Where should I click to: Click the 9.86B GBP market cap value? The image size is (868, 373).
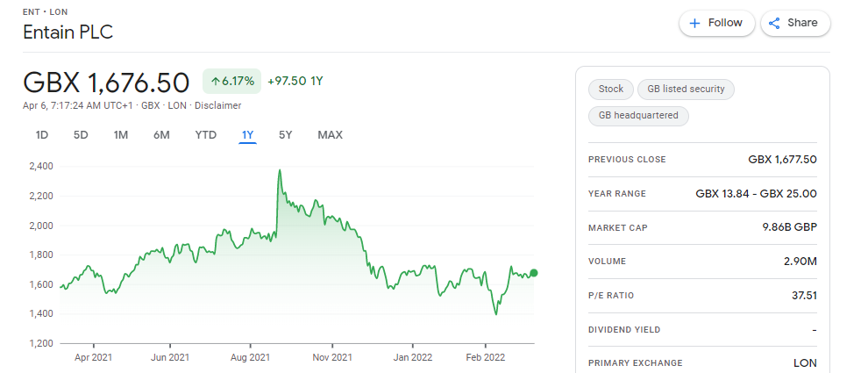789,227
